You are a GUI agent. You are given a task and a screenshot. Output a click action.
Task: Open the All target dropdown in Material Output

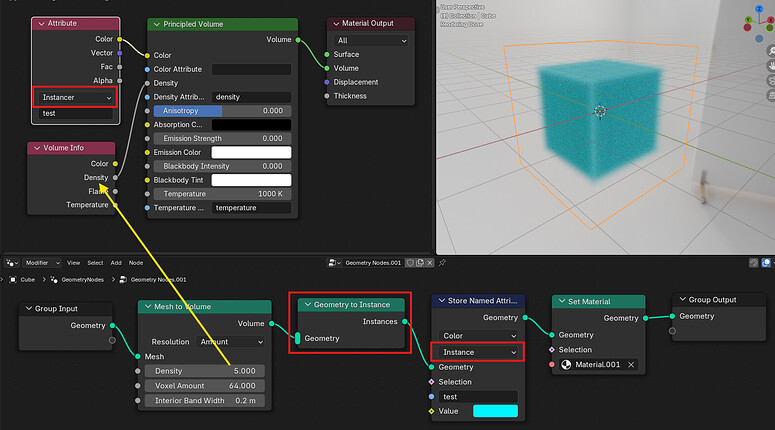(371, 41)
